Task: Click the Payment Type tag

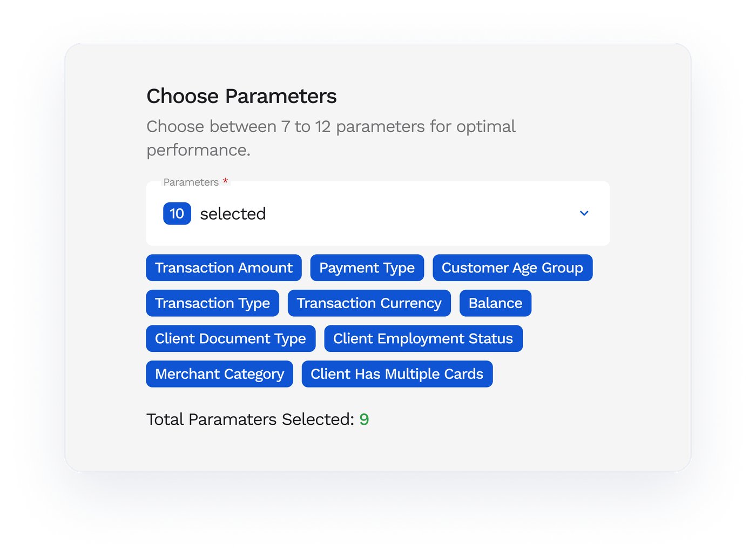Action: (367, 268)
